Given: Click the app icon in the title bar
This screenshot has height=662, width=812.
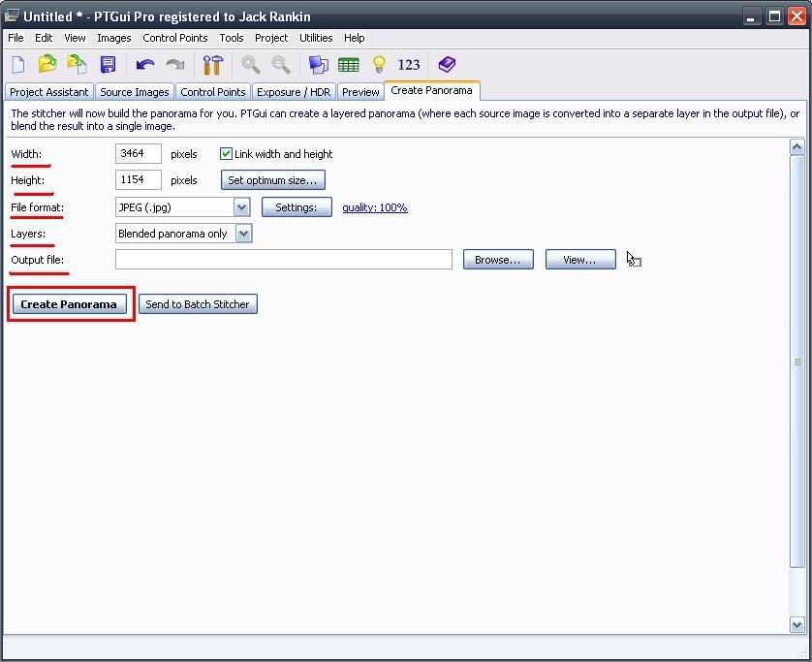Looking at the screenshot, I should click(12, 16).
